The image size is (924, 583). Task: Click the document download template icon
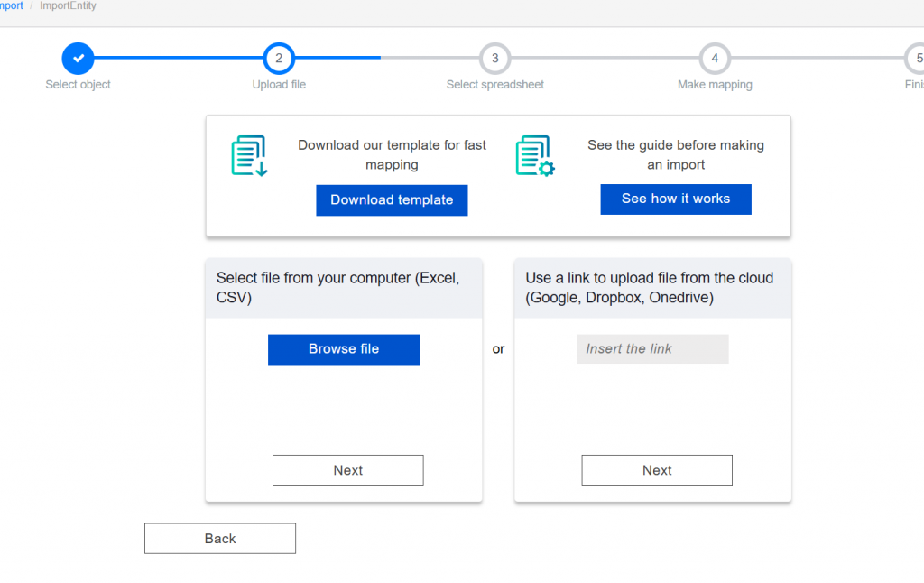coord(249,155)
